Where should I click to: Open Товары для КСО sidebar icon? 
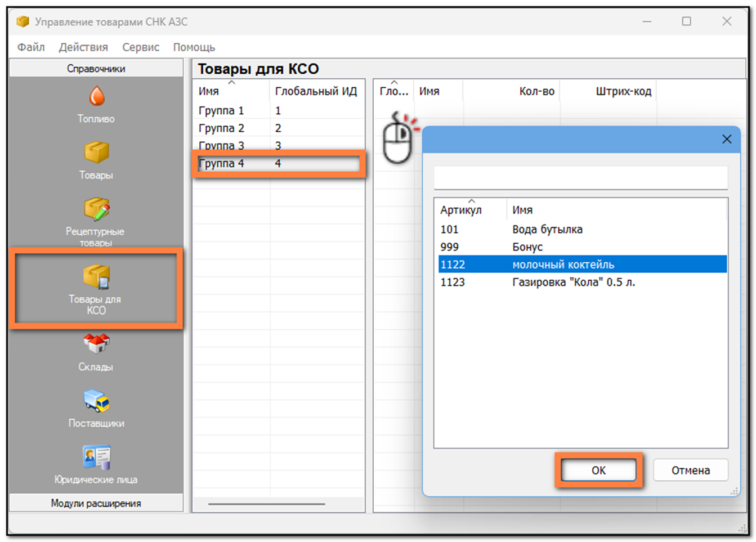(x=96, y=277)
